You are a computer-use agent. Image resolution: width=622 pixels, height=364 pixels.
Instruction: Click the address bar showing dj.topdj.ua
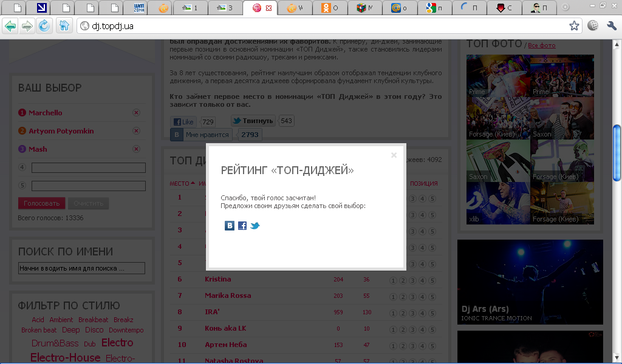(x=329, y=26)
